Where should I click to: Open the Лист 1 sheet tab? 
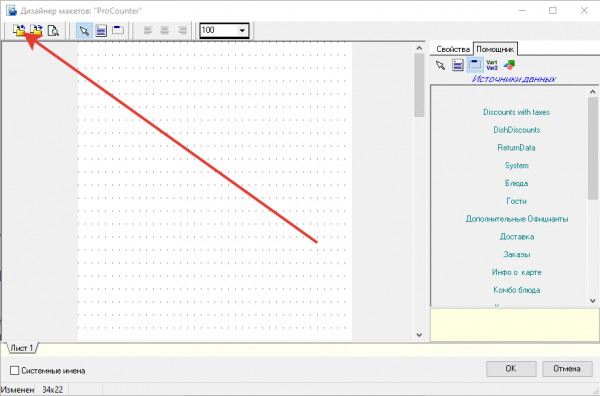22,348
